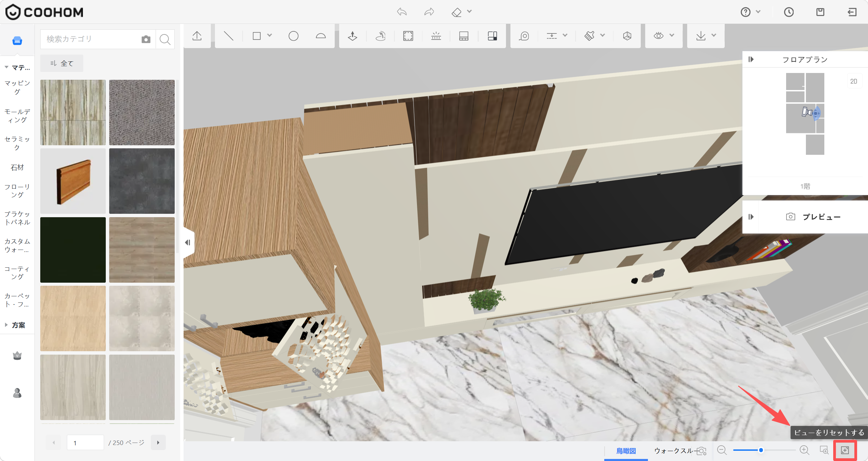868x461 pixels.
Task: Select the straight line draw tool
Action: 228,36
